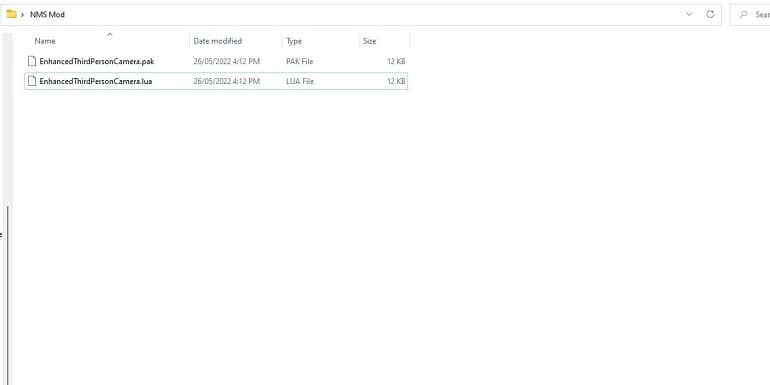Click the LUA File type cell

tap(300, 81)
